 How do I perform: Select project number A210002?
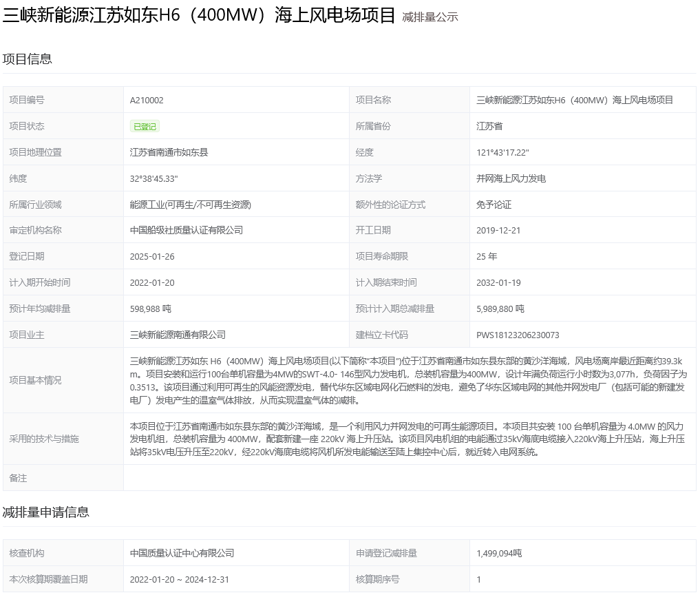click(147, 100)
